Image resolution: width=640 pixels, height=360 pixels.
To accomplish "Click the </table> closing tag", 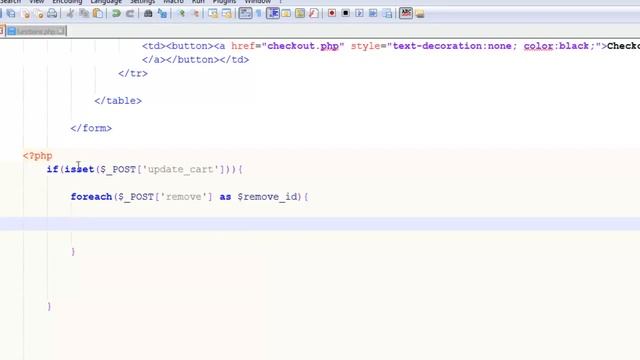I will pyautogui.click(x=118, y=101).
